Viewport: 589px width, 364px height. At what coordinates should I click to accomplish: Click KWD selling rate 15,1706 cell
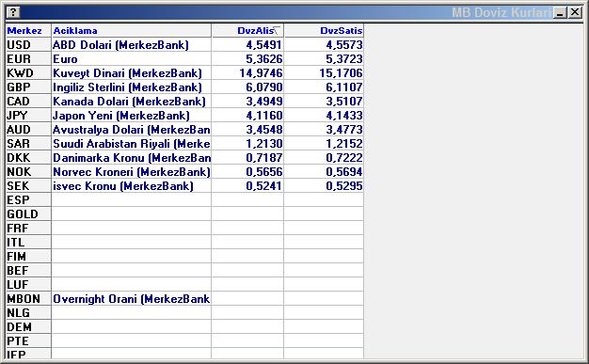[x=324, y=72]
